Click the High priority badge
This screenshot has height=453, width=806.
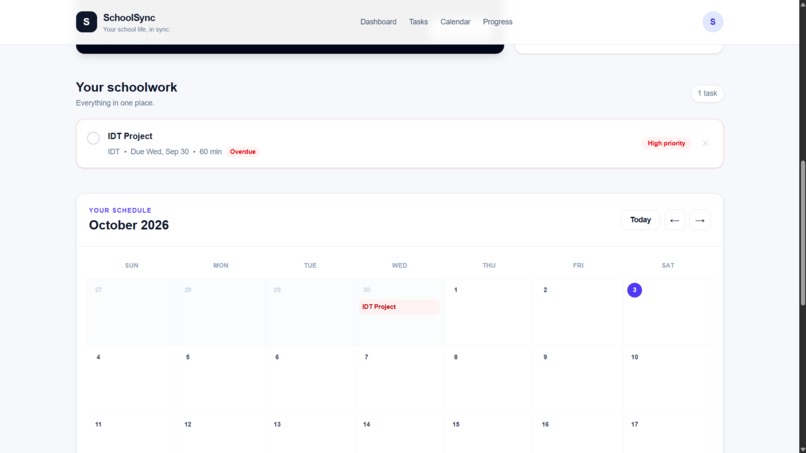click(x=666, y=143)
